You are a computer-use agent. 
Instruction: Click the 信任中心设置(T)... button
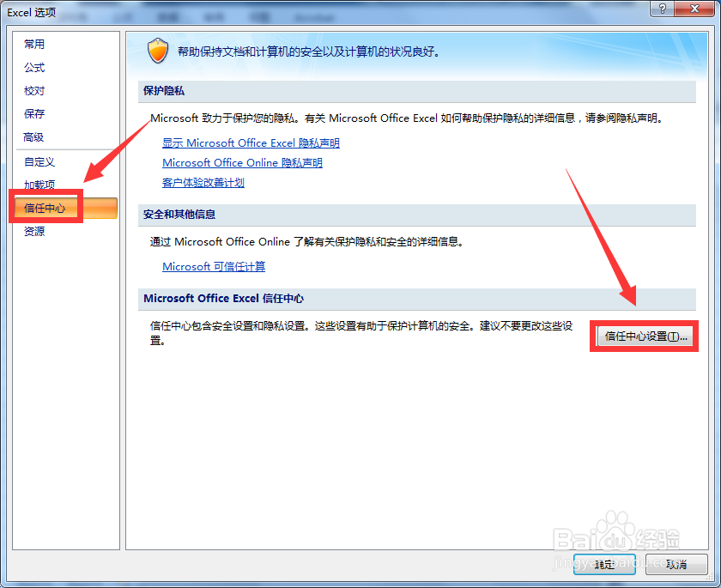[x=645, y=336]
